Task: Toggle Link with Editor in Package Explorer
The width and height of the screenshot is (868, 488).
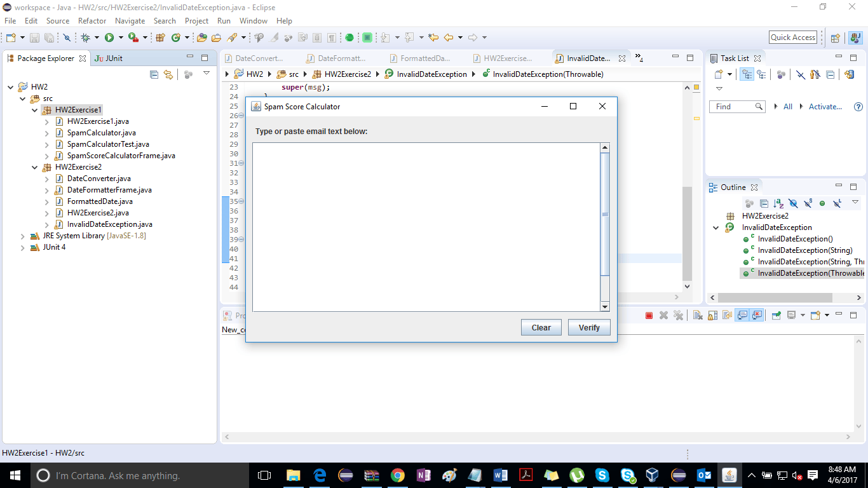Action: coord(168,74)
